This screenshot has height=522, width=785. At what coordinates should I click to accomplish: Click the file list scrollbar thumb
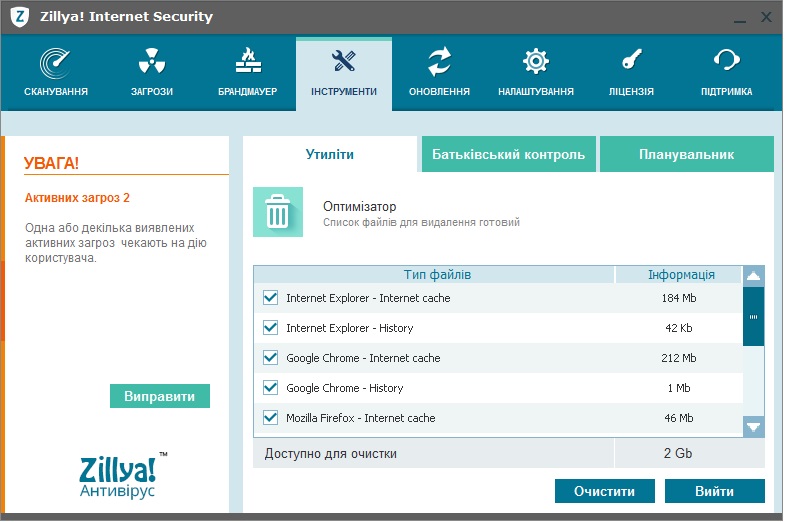[753, 316]
